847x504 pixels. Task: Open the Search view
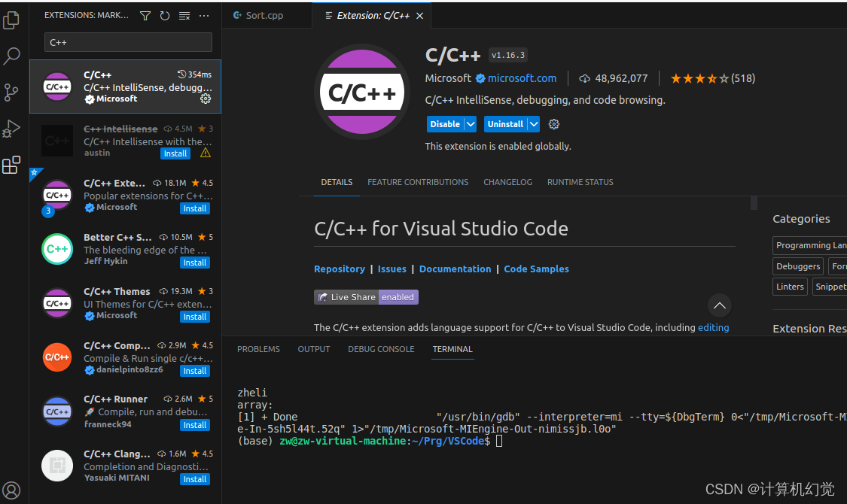click(11, 56)
